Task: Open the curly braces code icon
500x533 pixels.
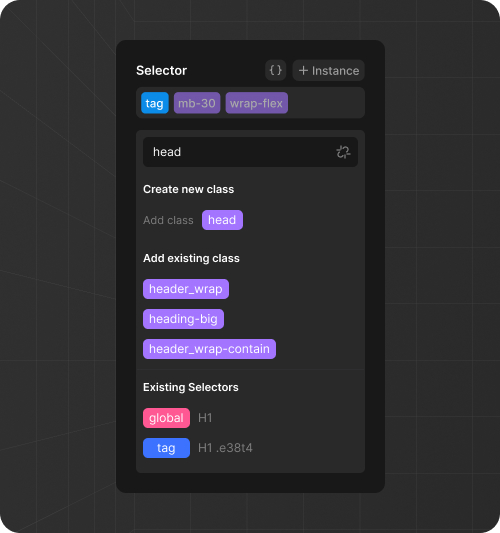Action: (x=275, y=70)
